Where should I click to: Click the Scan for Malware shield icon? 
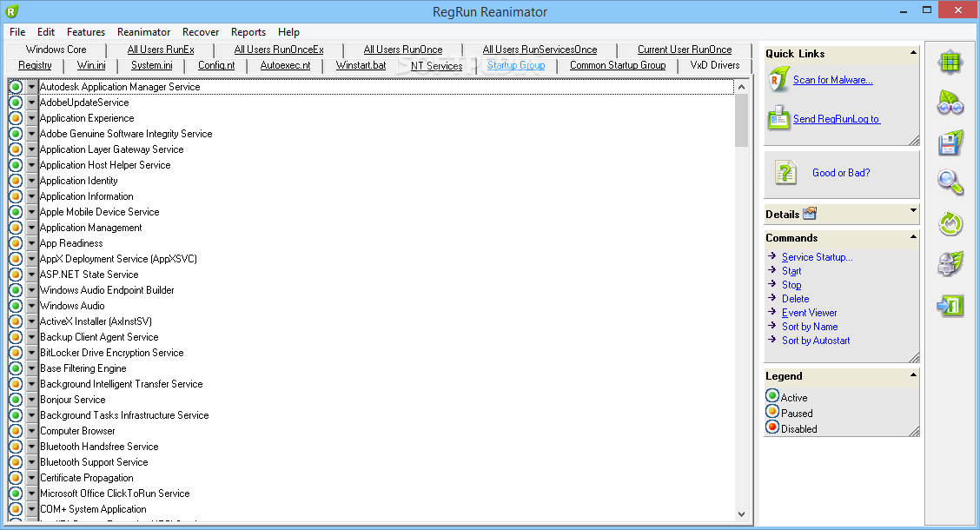click(778, 80)
